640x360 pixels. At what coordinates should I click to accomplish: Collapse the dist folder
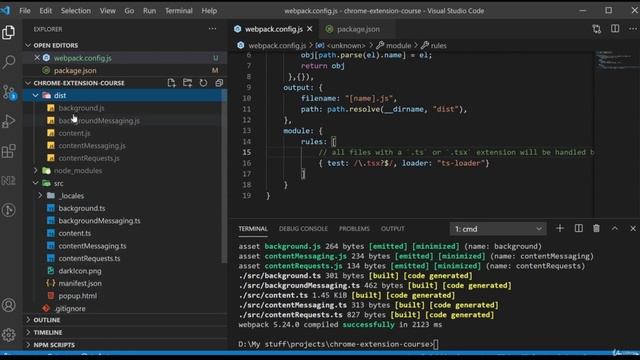click(36, 96)
